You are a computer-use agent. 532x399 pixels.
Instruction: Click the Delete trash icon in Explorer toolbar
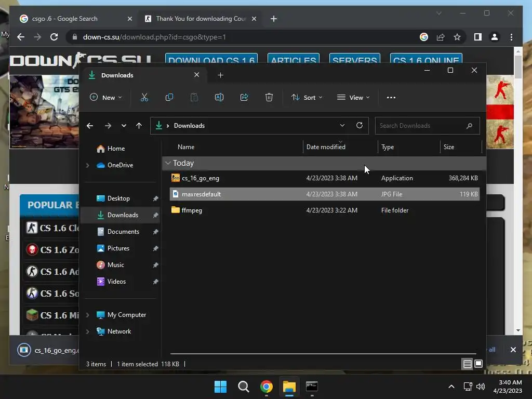(x=269, y=97)
